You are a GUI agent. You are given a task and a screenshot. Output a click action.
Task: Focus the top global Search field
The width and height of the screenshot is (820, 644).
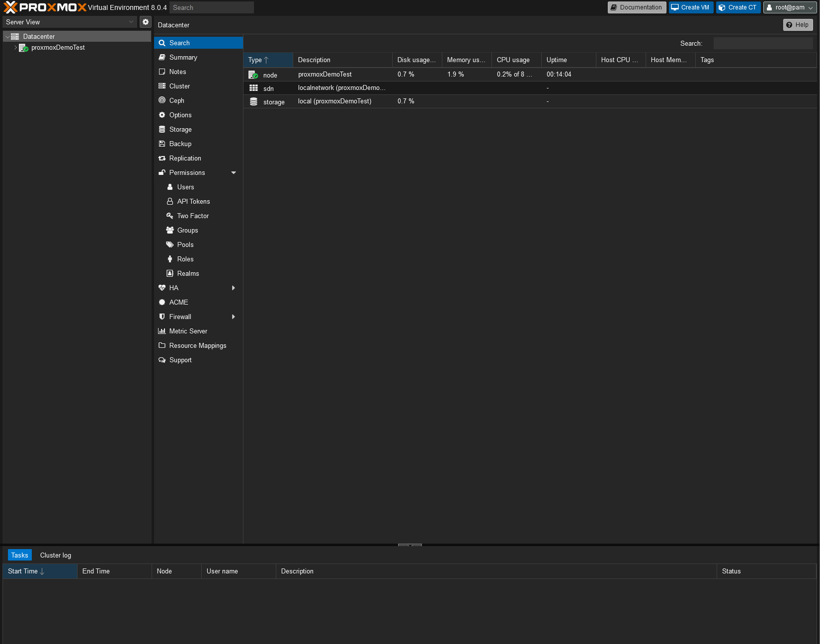tap(212, 7)
